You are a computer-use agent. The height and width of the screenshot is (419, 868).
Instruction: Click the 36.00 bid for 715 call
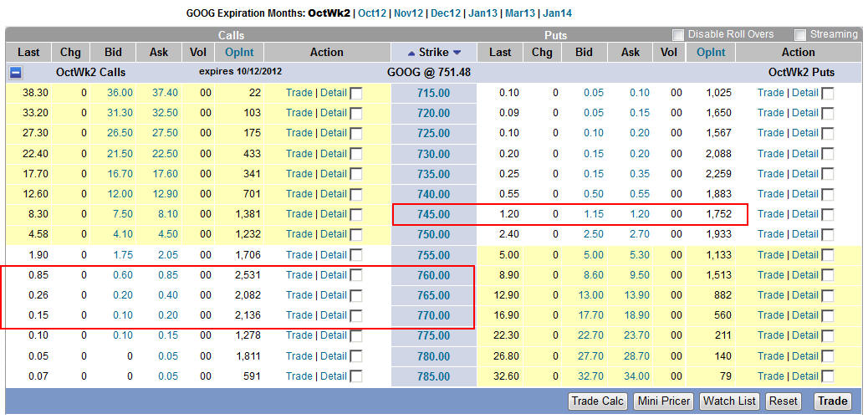(x=120, y=93)
